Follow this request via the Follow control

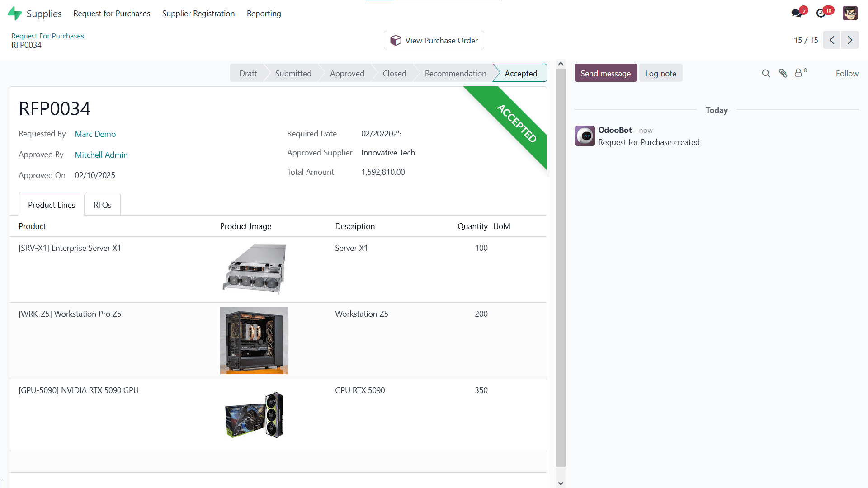(x=847, y=73)
